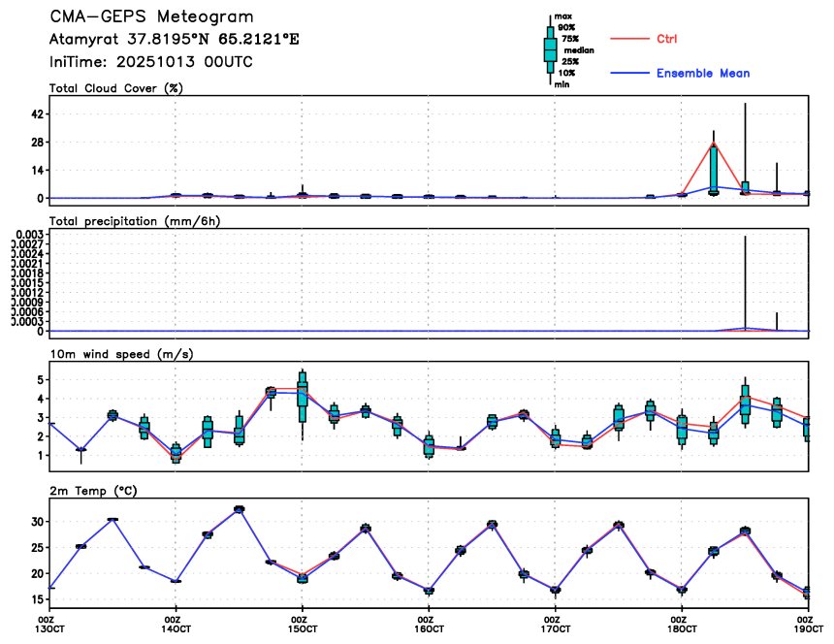
Task: Click the 00Z 14OCT time axis label
Action: [x=174, y=624]
